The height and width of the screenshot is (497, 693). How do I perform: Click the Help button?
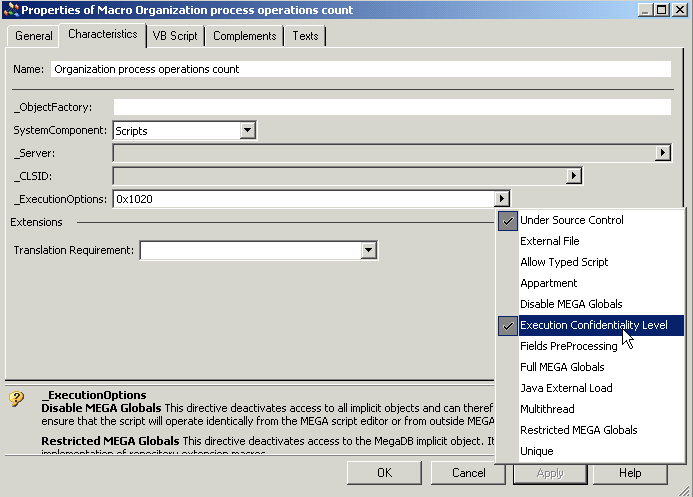coord(630,473)
